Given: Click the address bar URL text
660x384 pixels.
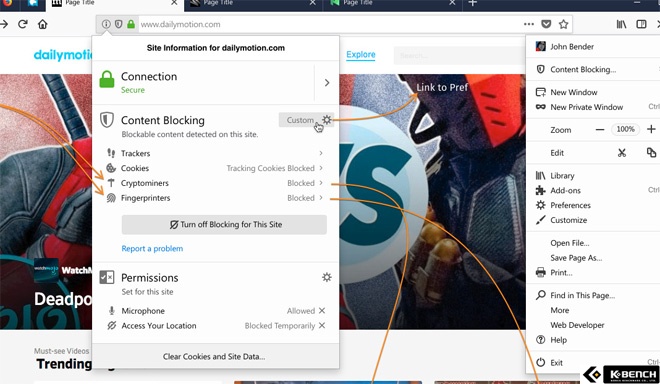Looking at the screenshot, I should [180, 24].
